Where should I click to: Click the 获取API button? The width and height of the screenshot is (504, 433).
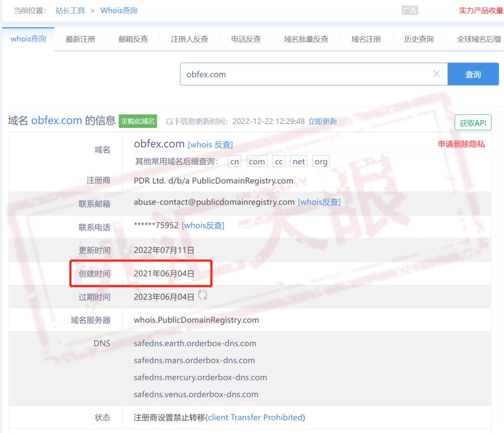coord(473,123)
